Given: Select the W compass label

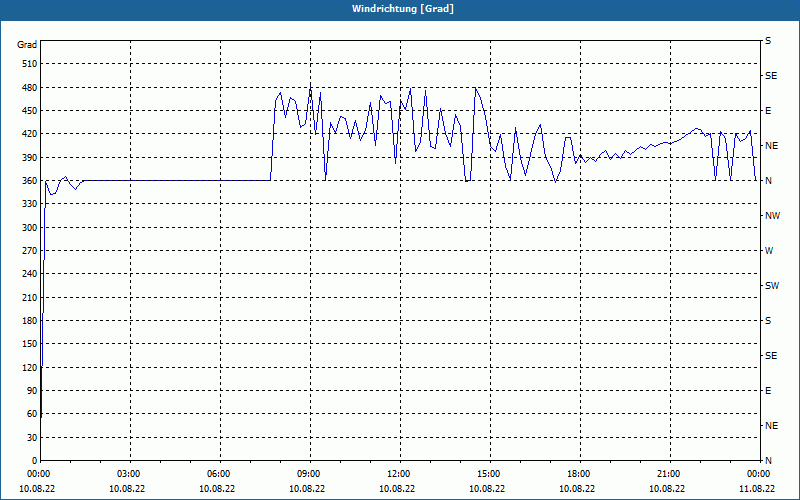Looking at the screenshot, I should 769,251.
